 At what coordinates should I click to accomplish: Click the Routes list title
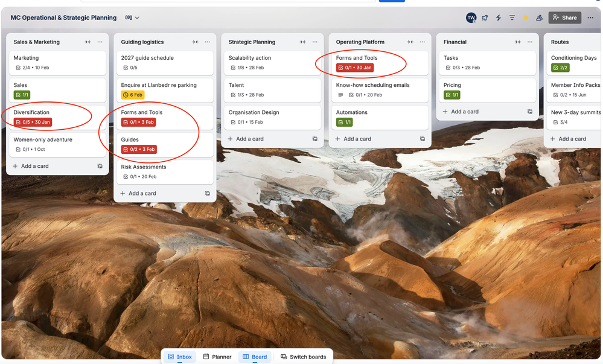click(560, 42)
